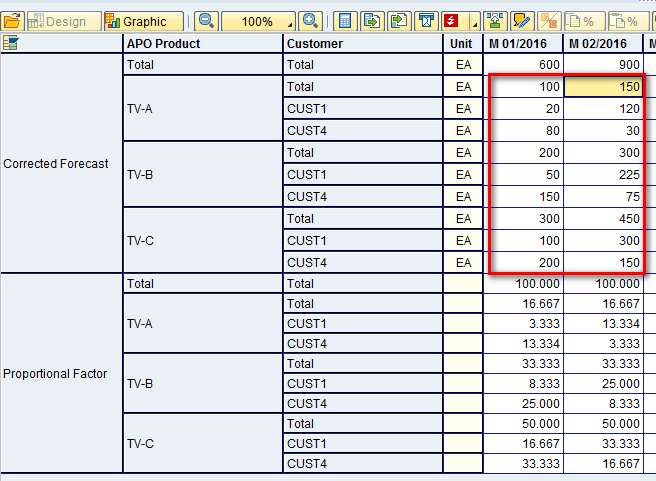
Task: Click the green house distribution icon
Action: tap(494, 21)
